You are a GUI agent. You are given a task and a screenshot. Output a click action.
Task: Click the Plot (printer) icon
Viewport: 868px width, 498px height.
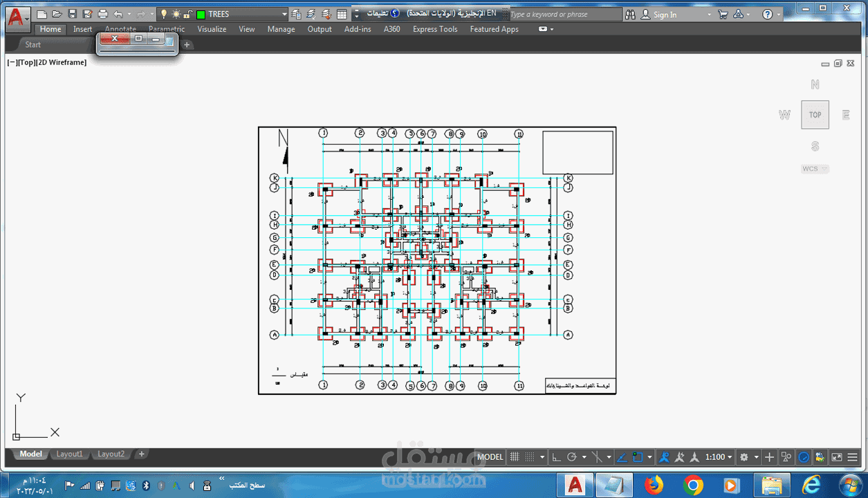pos(102,14)
